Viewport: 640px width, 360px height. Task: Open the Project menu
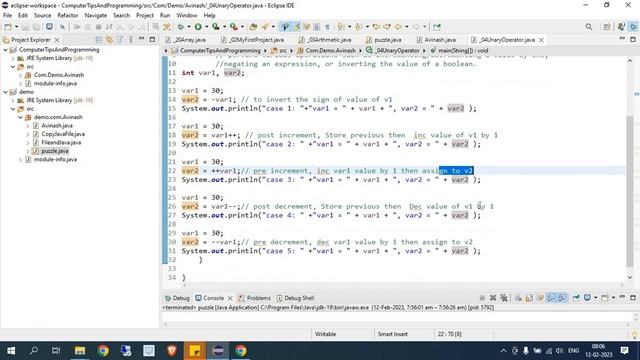144,15
